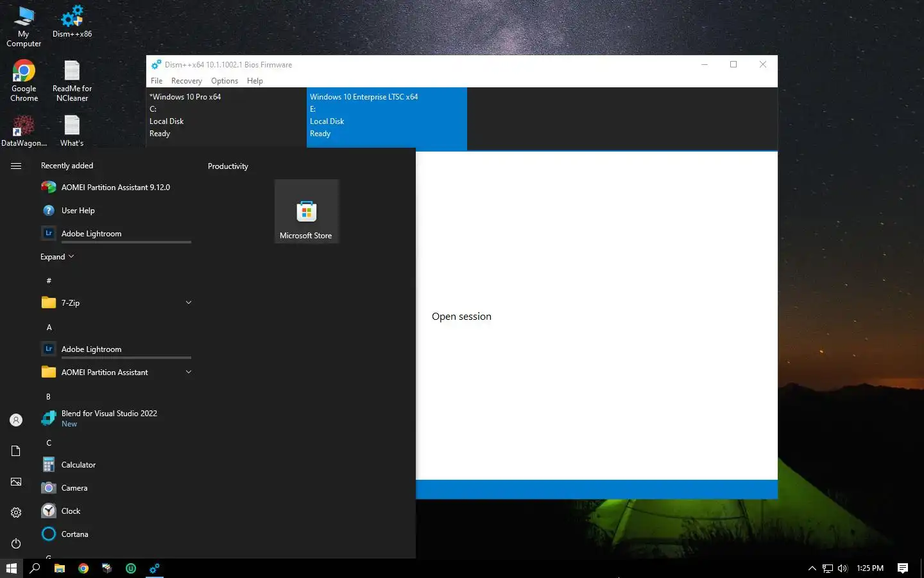Screen dimensions: 924x578
Task: Open File Explorer from the taskbar
Action: pos(59,568)
